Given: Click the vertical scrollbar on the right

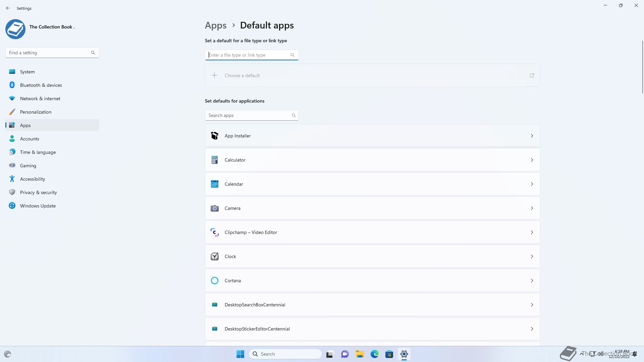Looking at the screenshot, I should 642,67.
